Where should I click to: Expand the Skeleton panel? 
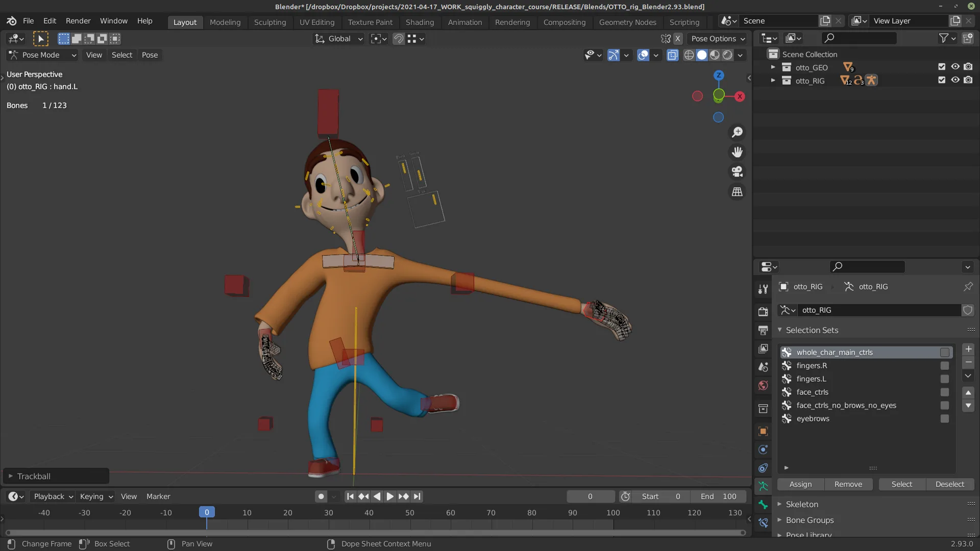tap(802, 504)
